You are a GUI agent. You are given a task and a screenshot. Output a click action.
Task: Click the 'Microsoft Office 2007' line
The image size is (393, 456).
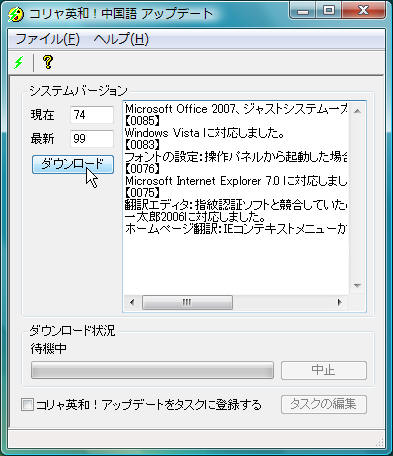coord(236,109)
